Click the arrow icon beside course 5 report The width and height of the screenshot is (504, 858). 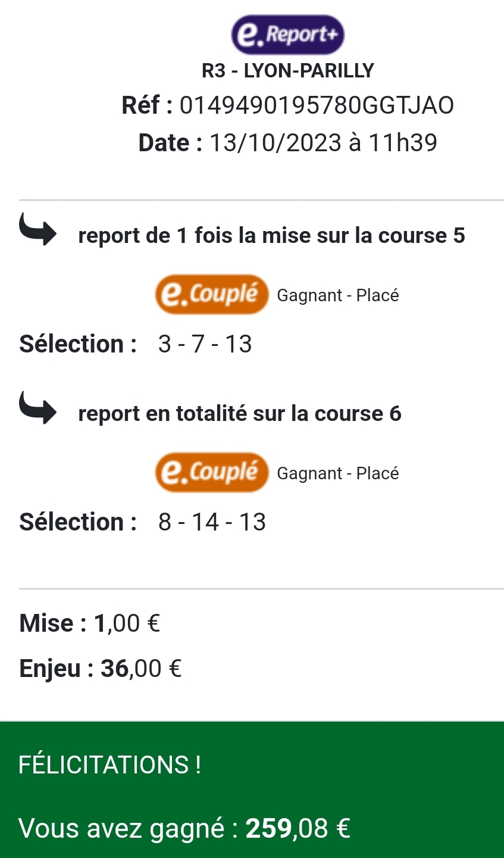(x=37, y=230)
